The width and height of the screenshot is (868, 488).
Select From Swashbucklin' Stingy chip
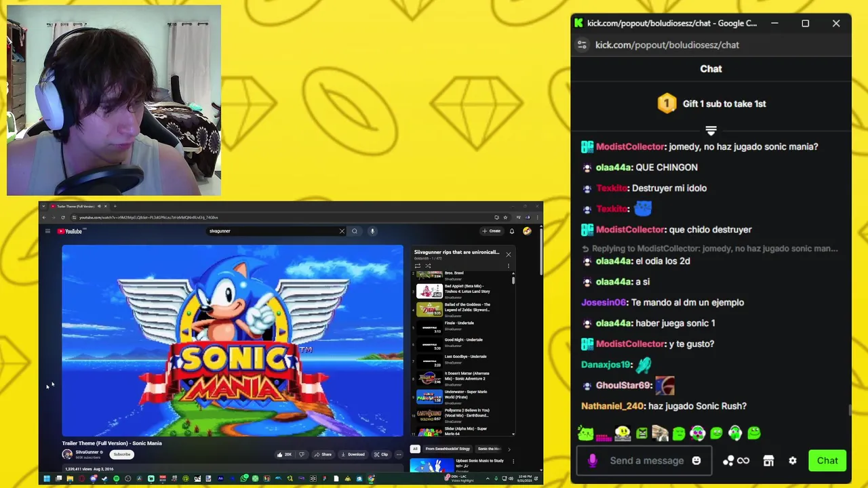[x=448, y=449]
